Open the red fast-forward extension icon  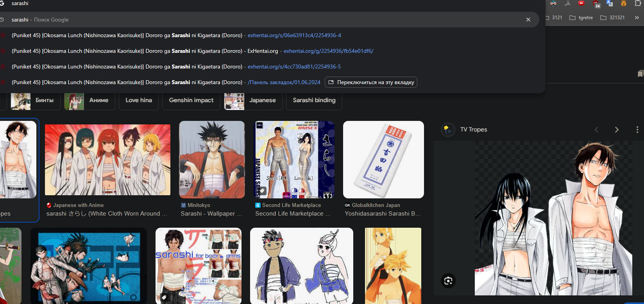coord(581,3)
